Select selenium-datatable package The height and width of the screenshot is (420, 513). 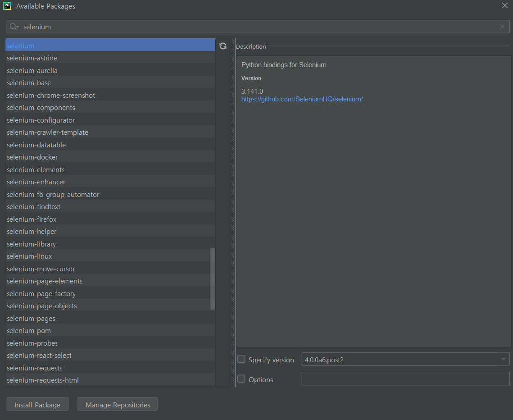110,145
